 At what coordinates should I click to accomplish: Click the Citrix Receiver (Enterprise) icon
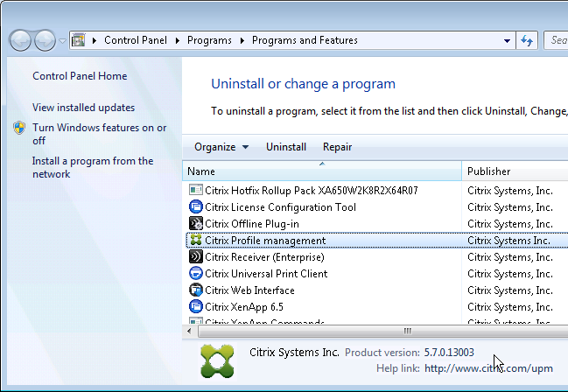tap(196, 257)
